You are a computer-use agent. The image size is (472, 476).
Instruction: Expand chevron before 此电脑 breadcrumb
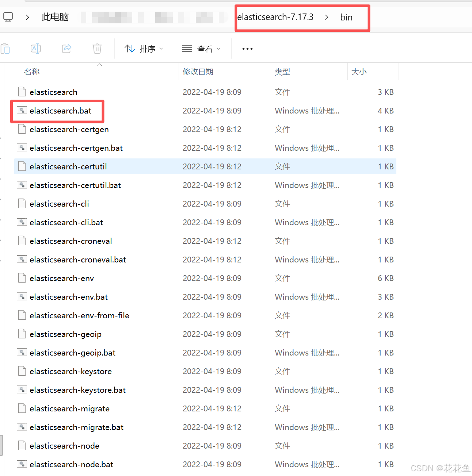27,17
